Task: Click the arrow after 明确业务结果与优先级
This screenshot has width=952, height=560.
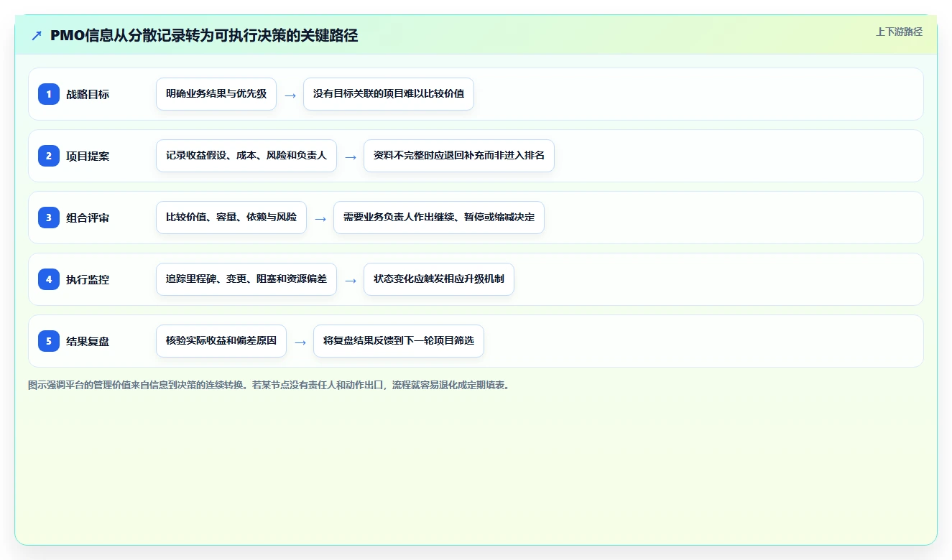Action: click(290, 95)
